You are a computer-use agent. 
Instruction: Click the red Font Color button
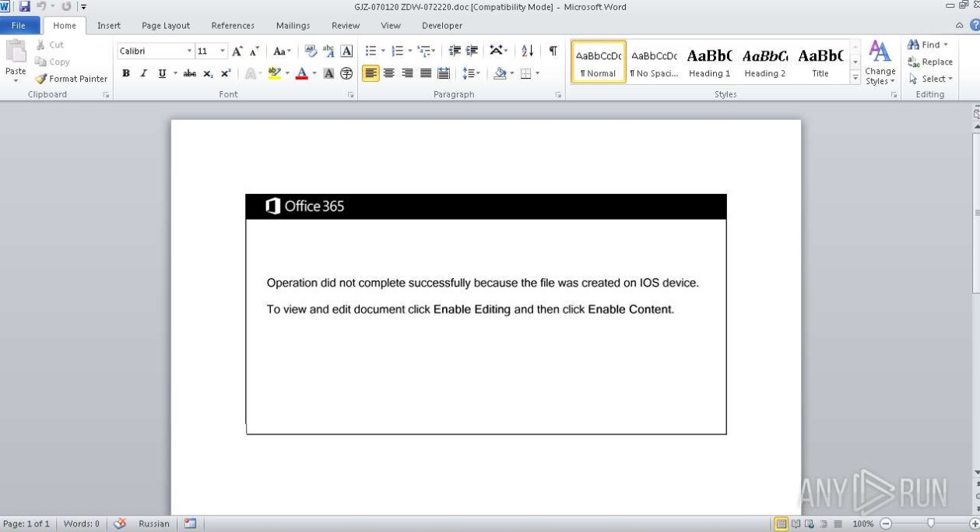coord(302,73)
